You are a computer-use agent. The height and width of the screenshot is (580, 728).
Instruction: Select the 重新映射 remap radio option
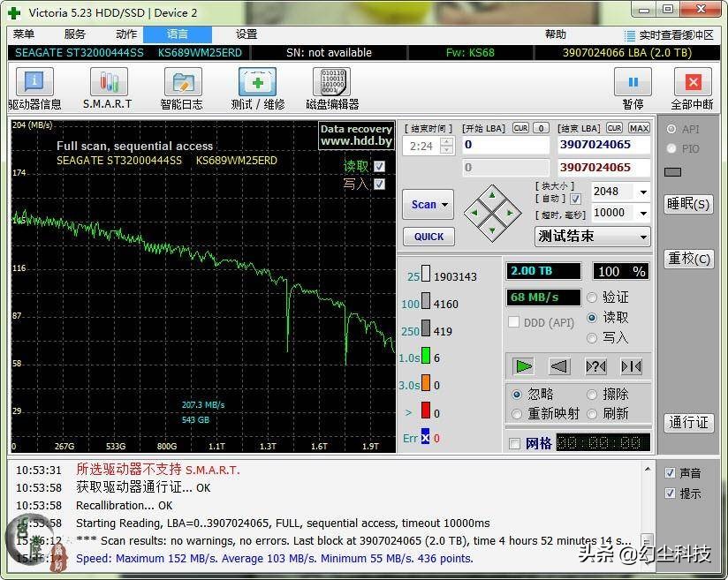[517, 414]
